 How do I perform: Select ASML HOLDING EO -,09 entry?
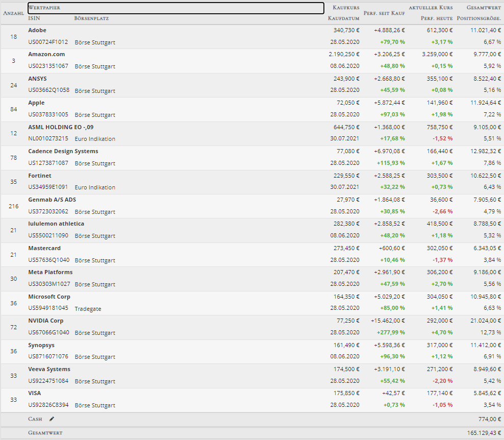point(61,128)
